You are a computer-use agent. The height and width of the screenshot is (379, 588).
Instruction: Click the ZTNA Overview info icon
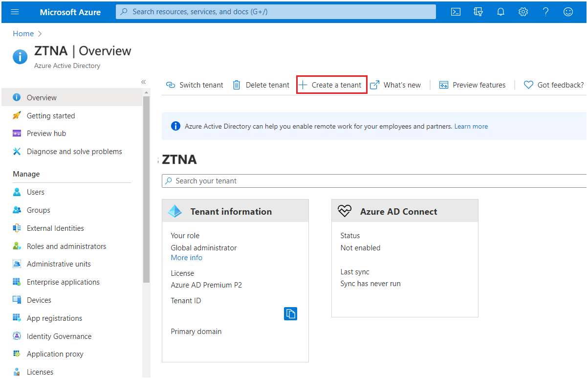point(20,57)
